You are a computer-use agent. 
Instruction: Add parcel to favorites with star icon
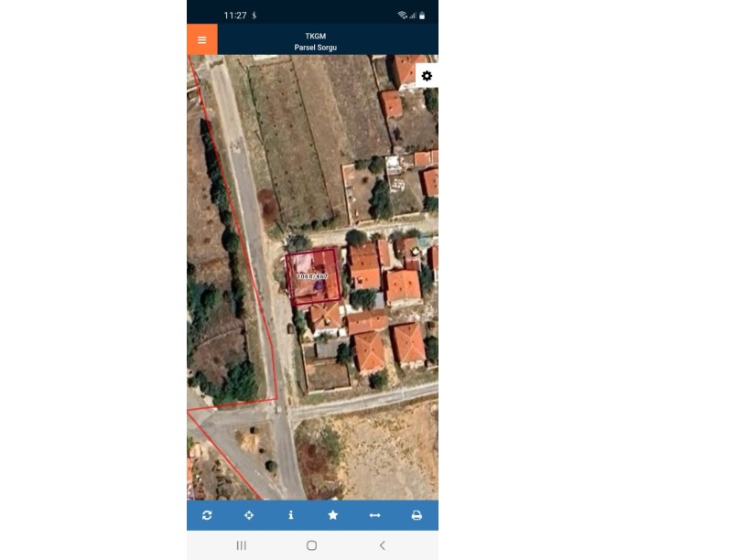pos(333,515)
